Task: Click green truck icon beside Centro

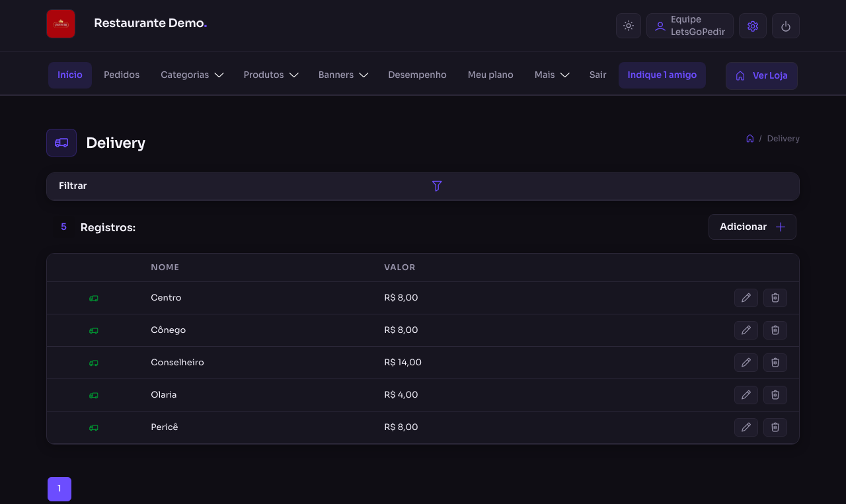Action: [x=94, y=299]
